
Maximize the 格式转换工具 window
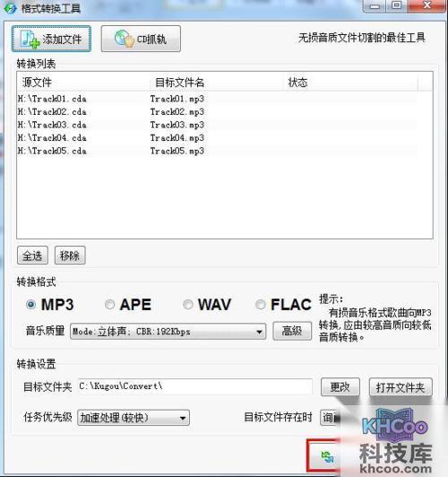pyautogui.click(x=396, y=5)
